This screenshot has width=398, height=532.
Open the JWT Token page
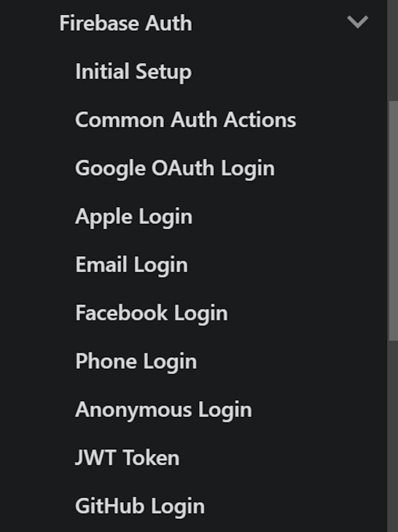click(x=127, y=458)
